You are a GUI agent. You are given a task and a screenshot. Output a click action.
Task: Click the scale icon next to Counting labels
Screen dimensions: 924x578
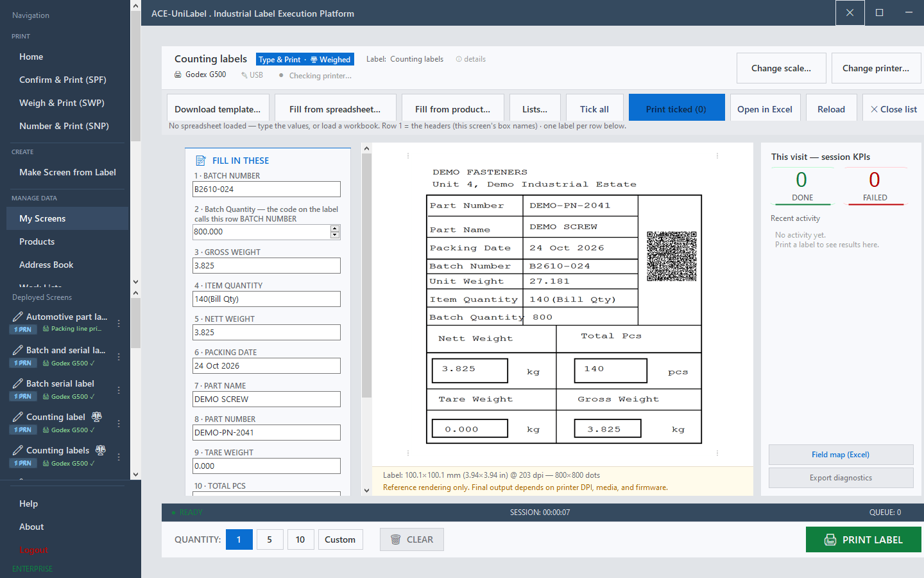[101, 450]
